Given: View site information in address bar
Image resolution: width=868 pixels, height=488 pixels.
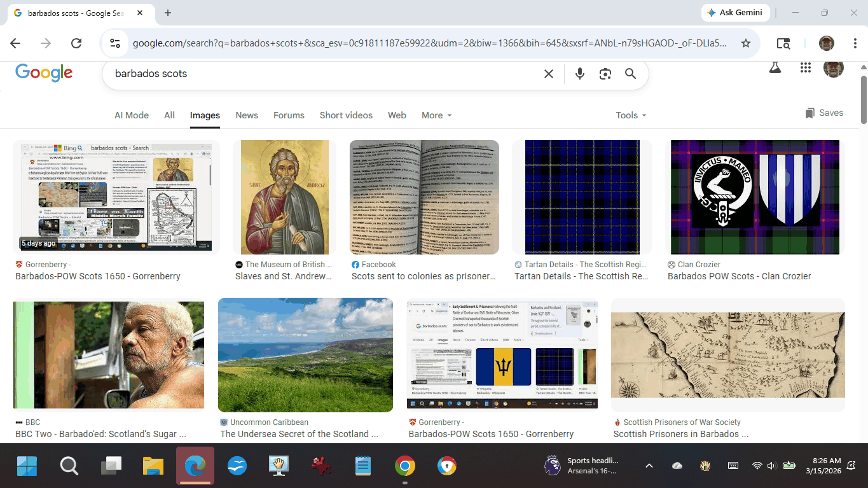Looking at the screenshot, I should pyautogui.click(x=115, y=43).
